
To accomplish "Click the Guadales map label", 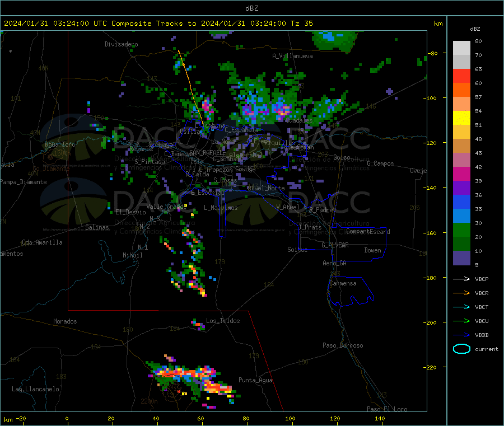I will coord(299,120).
